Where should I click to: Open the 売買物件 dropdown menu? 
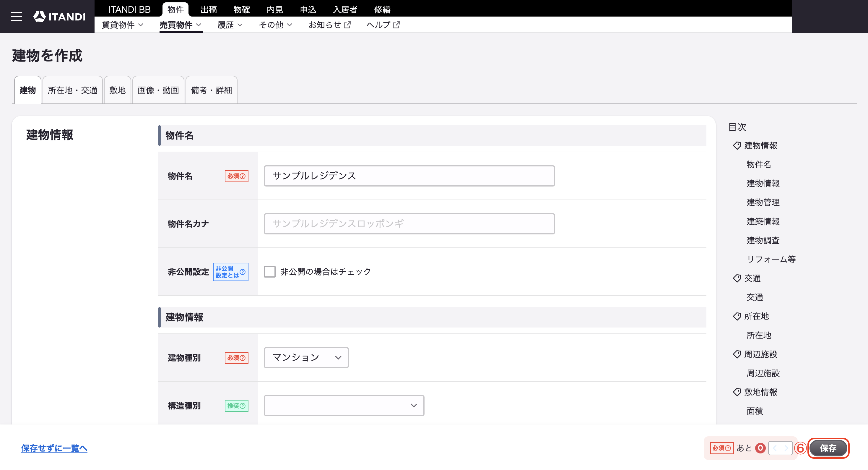click(180, 25)
